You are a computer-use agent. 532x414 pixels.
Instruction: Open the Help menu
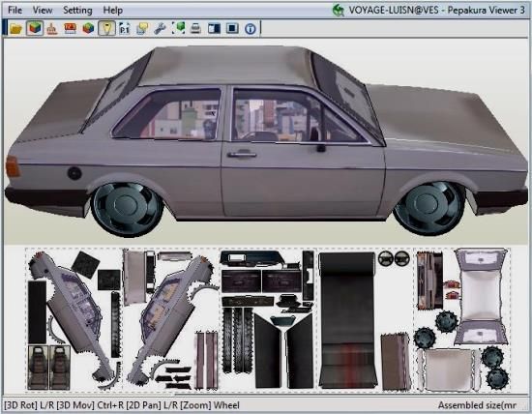[112, 11]
